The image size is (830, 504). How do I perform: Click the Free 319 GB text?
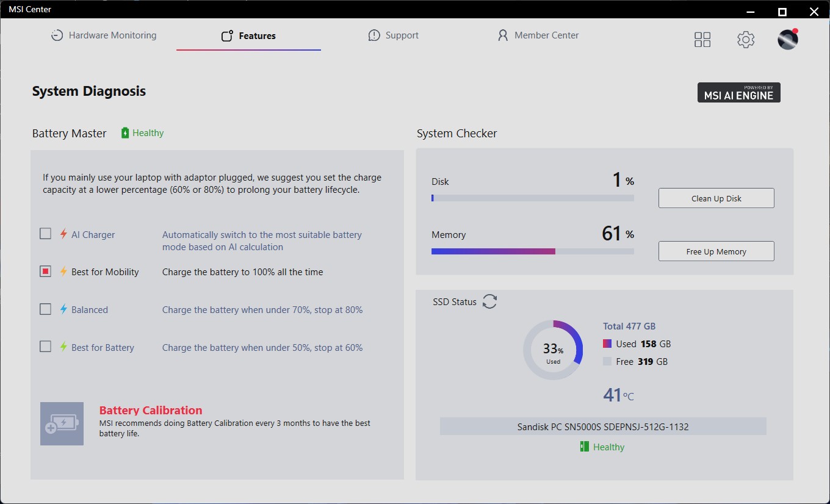coord(642,362)
